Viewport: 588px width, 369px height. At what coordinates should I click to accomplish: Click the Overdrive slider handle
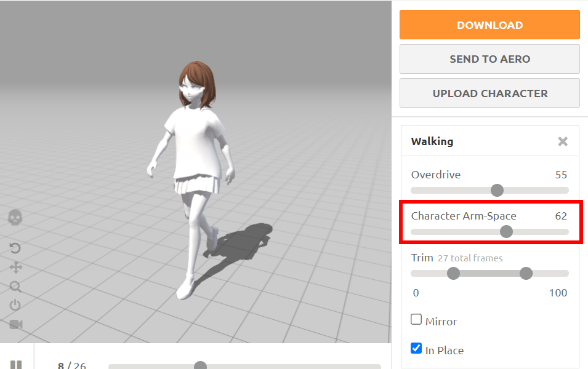tap(497, 190)
